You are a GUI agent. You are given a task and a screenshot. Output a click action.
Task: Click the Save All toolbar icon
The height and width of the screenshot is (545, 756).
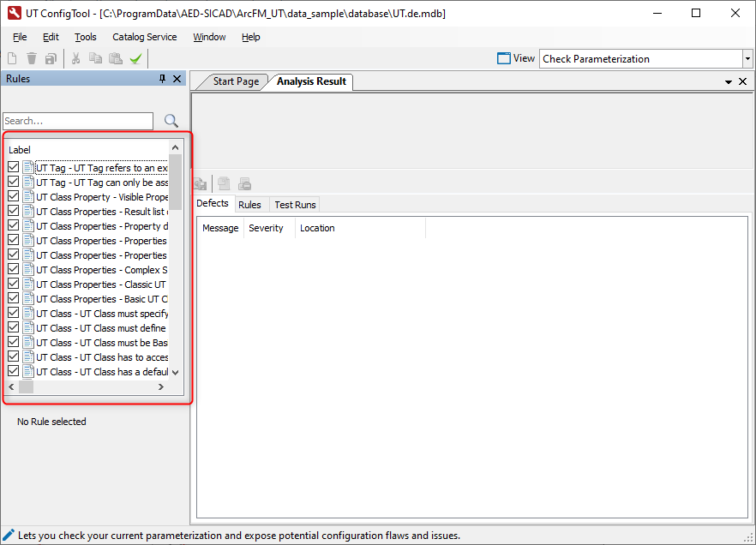(51, 59)
